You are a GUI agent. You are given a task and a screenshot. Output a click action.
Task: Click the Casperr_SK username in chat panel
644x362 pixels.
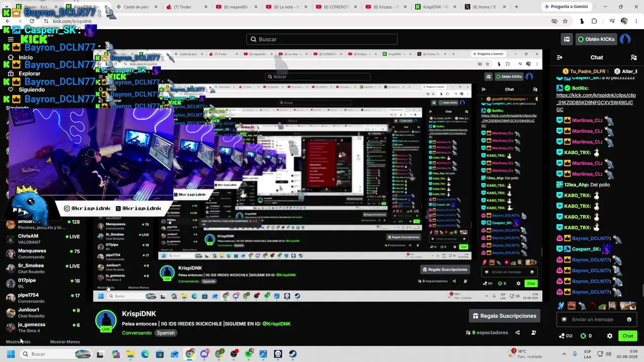[586, 249]
